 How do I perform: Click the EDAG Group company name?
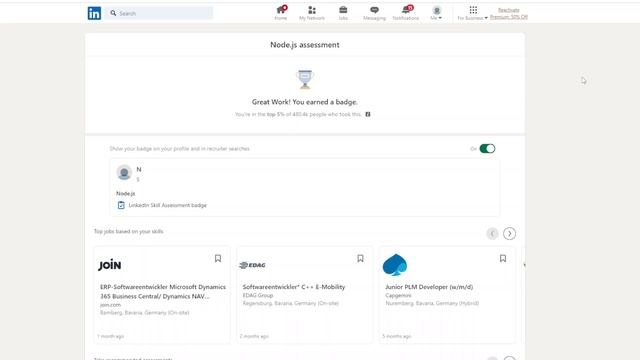258,295
